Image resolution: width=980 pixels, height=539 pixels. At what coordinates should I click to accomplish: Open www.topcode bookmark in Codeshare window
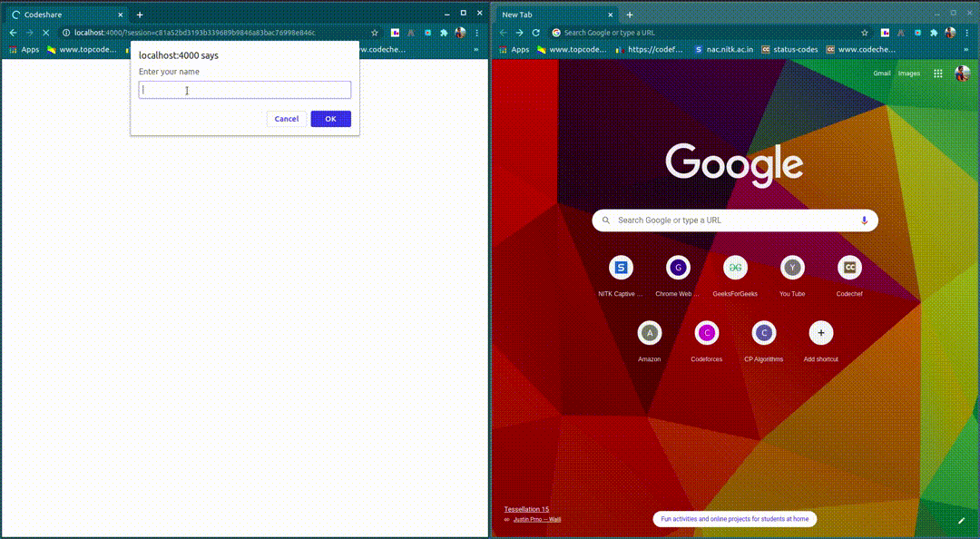pyautogui.click(x=82, y=49)
